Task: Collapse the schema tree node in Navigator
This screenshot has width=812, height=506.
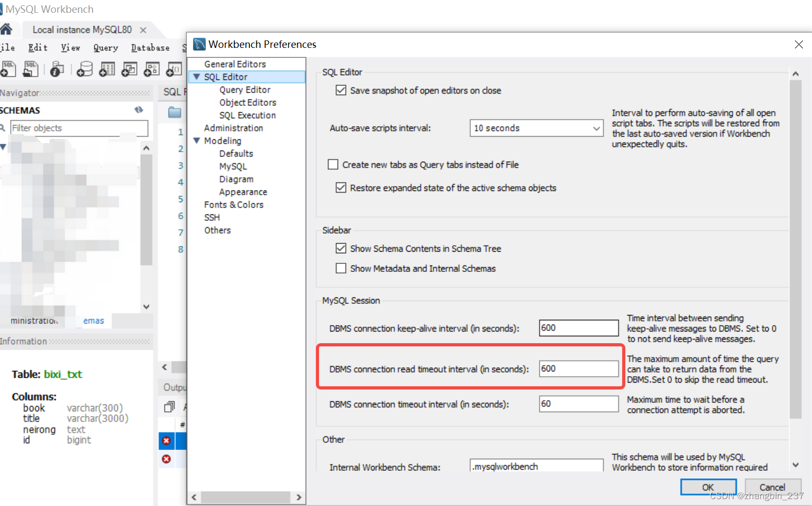Action: [x=3, y=147]
